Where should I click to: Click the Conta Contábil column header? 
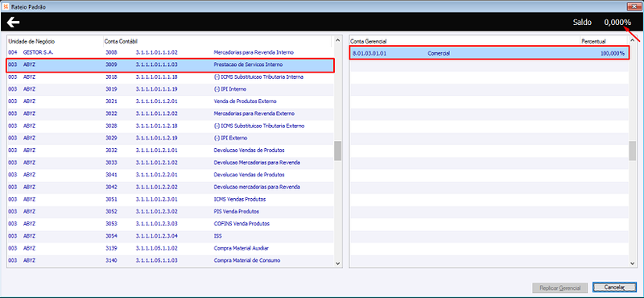(217, 41)
